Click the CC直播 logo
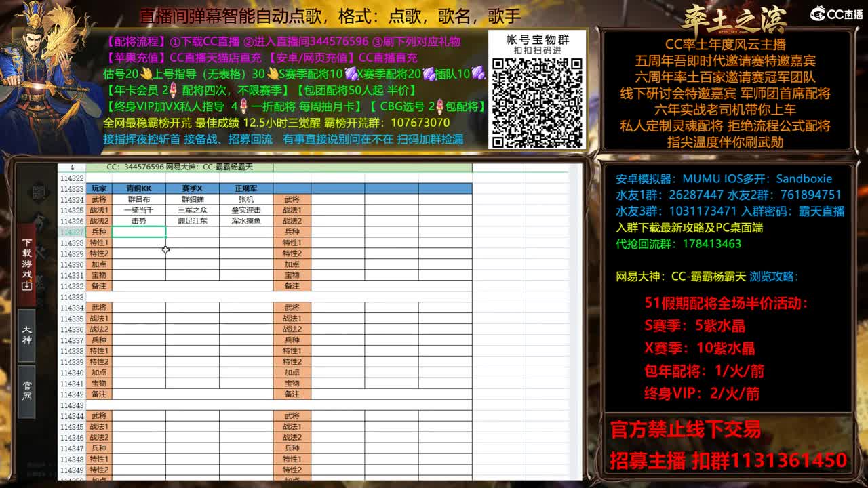The image size is (868, 488). (x=836, y=14)
